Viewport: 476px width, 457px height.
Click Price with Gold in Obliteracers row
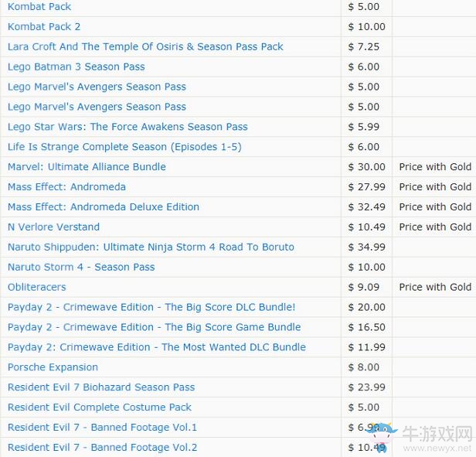pyautogui.click(x=435, y=287)
